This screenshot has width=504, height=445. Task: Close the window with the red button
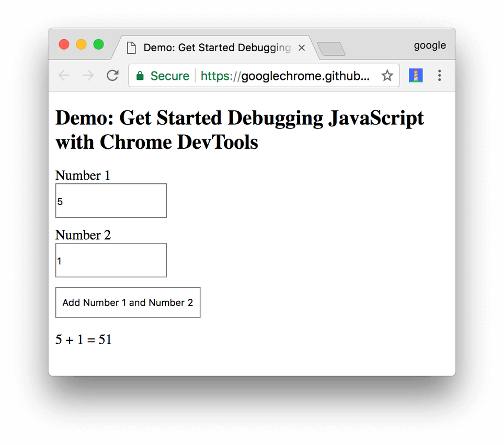64,44
